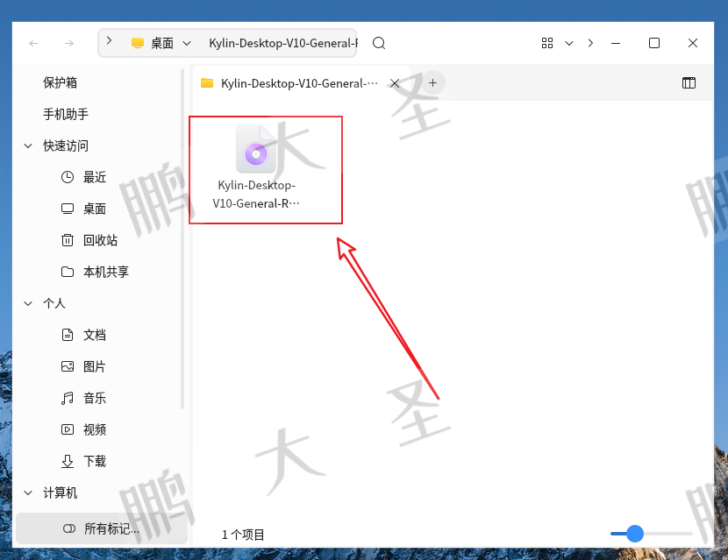
Task: Click the tag icon beside 所有标记
Action: pyautogui.click(x=69, y=528)
